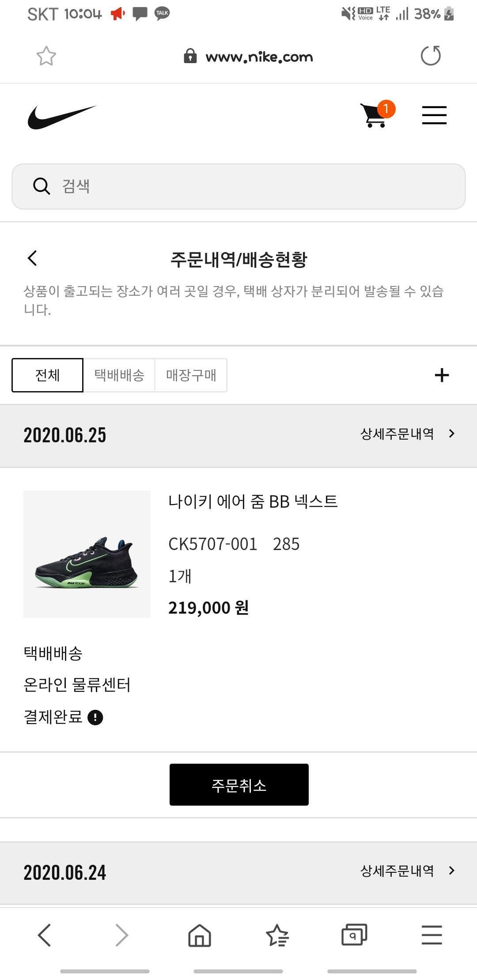
Task: Switch to the 매장구매 tab
Action: click(191, 375)
